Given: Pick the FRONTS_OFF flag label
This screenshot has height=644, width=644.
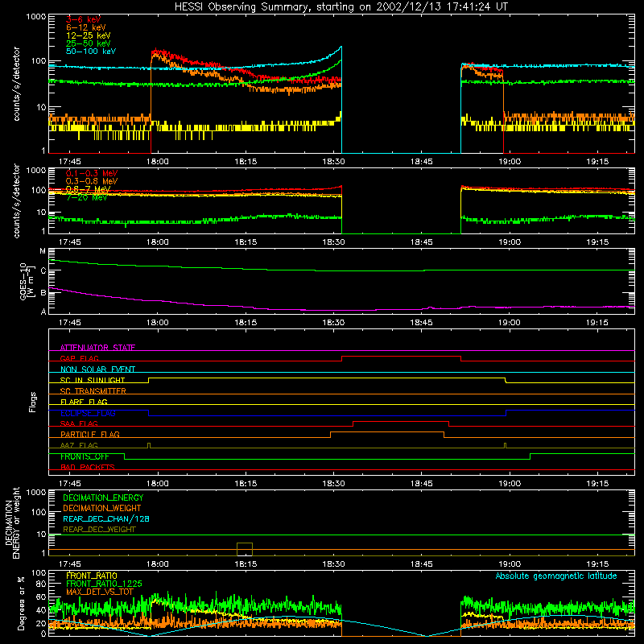Looking at the screenshot, I should pos(85,456).
